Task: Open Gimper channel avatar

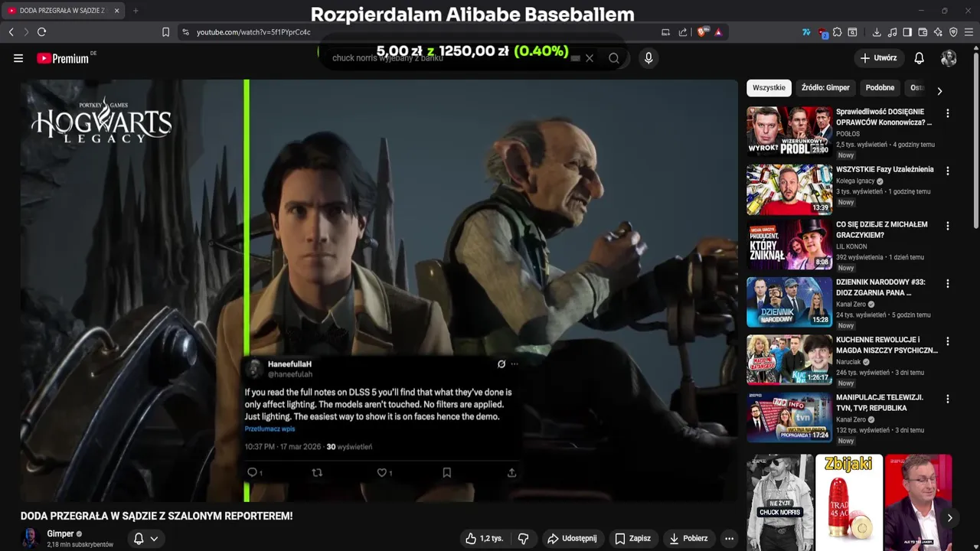Action: (x=31, y=539)
